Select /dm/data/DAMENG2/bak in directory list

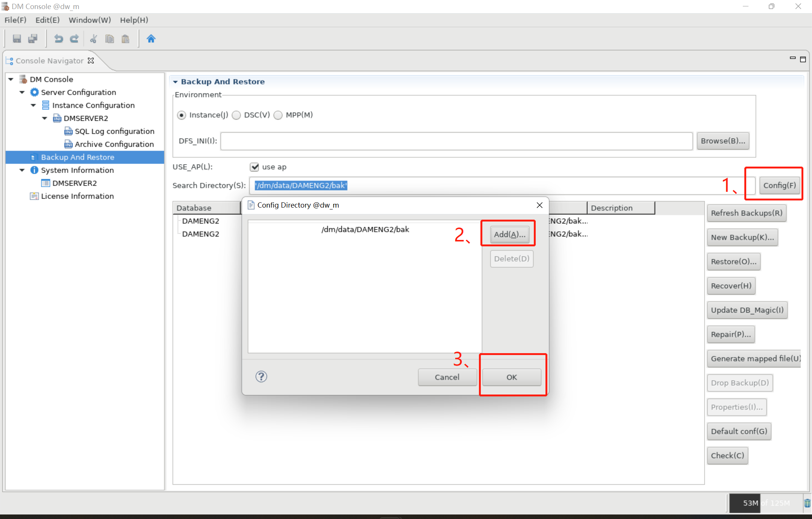tap(365, 229)
